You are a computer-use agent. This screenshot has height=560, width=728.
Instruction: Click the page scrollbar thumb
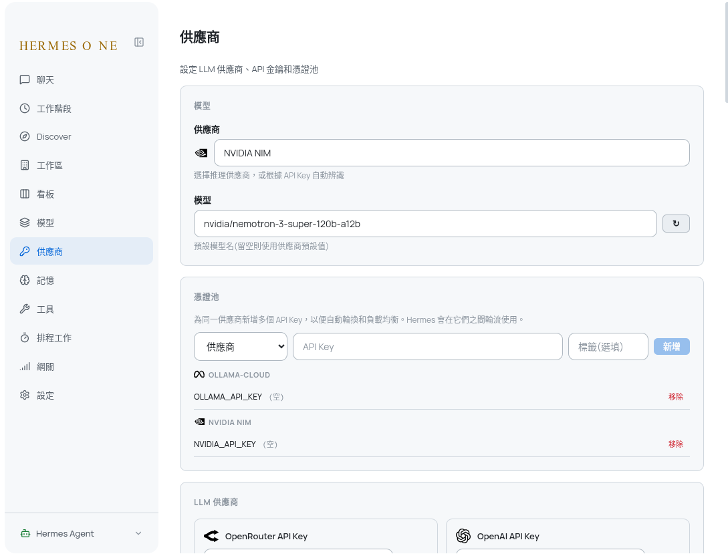coord(726,51)
